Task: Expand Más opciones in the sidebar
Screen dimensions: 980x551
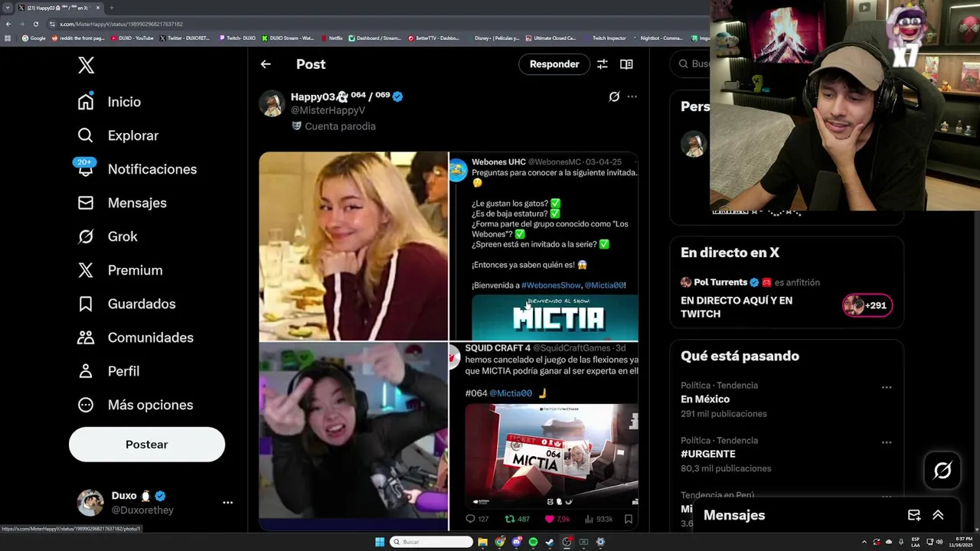Action: pos(135,405)
